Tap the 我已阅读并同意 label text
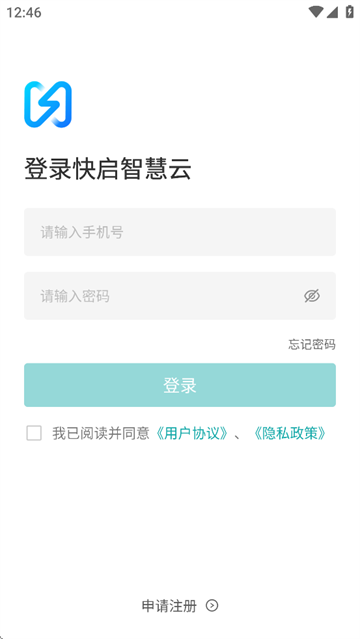The height and width of the screenshot is (639, 360). point(101,433)
